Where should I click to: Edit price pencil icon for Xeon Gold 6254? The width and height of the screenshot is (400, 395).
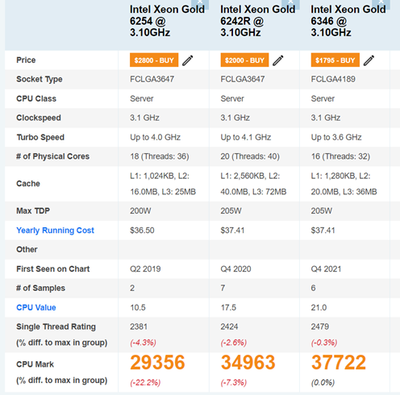[x=188, y=60]
